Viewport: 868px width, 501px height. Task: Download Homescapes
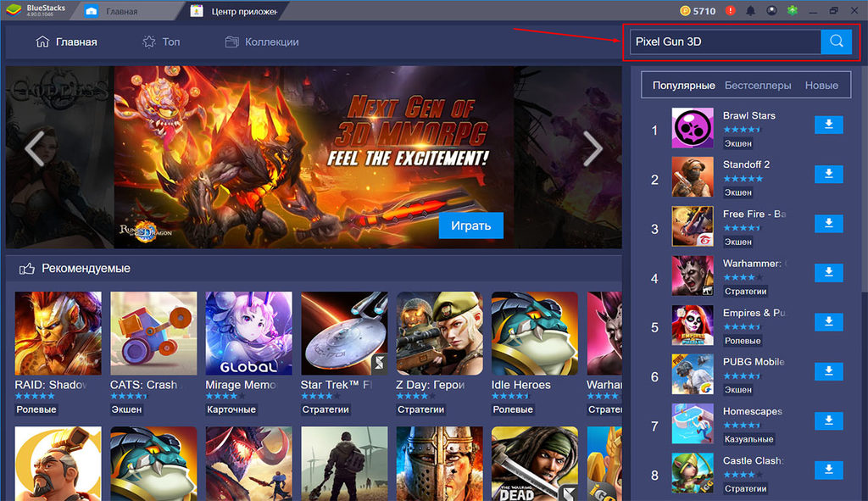[x=829, y=420]
